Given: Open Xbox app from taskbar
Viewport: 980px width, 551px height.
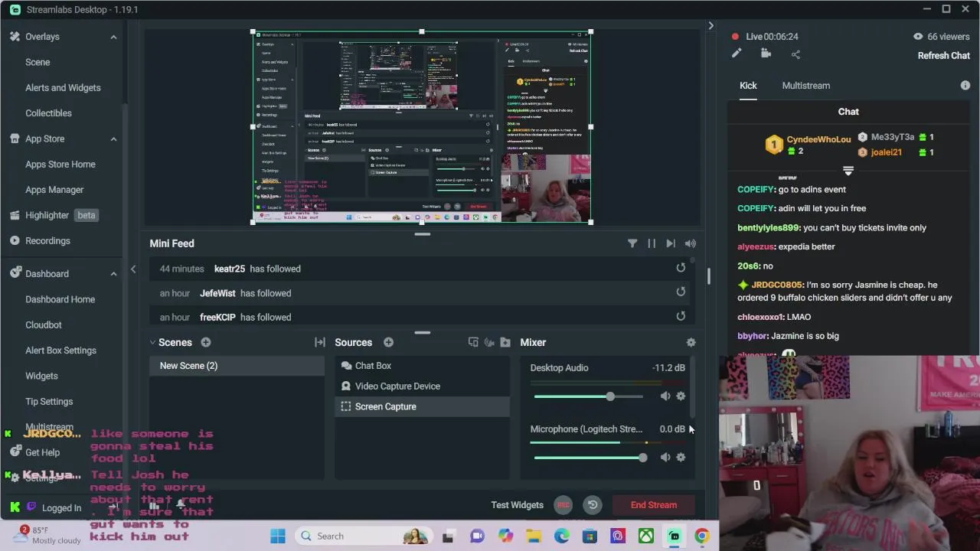Looking at the screenshot, I should coord(646,536).
